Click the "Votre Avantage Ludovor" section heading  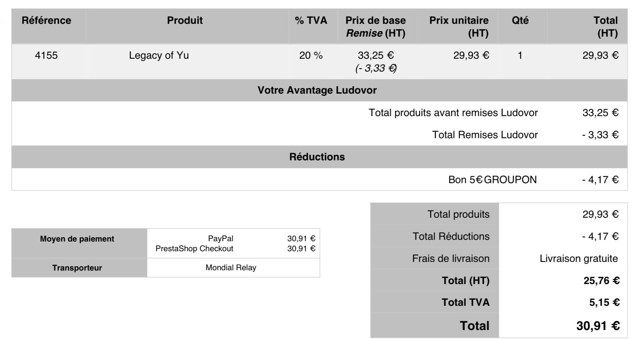coord(317,91)
